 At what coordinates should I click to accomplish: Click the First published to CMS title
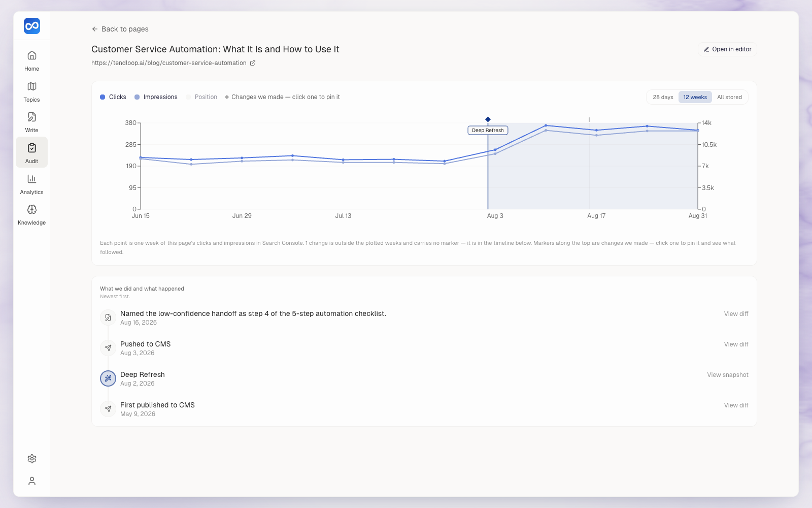(x=157, y=405)
